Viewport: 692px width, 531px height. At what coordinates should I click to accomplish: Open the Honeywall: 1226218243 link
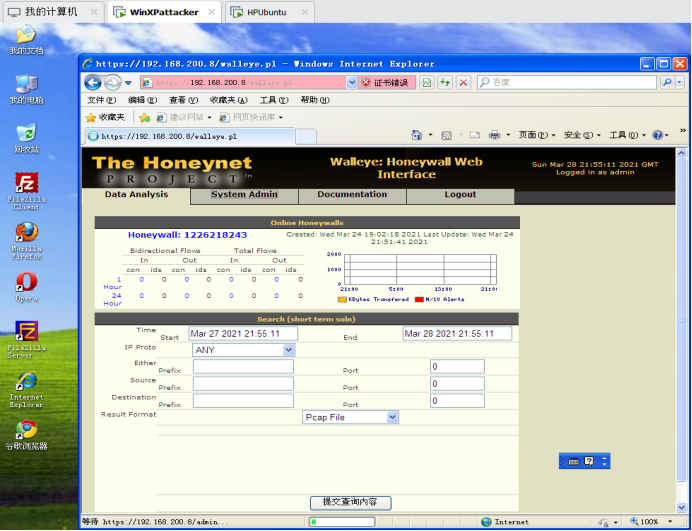[188, 235]
